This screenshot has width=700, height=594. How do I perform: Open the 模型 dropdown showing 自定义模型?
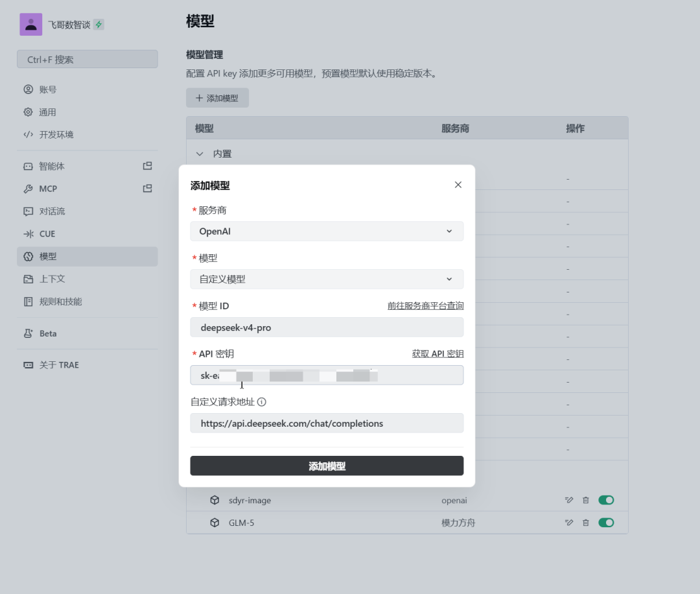coord(326,279)
